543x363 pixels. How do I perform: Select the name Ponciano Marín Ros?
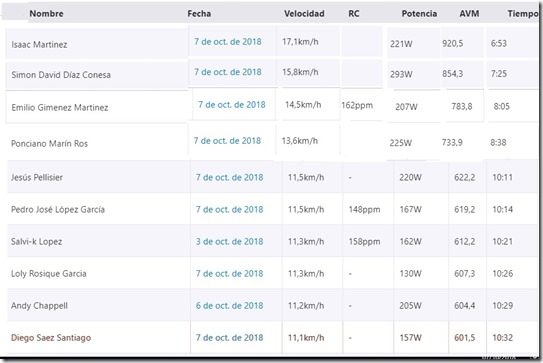pos(49,144)
